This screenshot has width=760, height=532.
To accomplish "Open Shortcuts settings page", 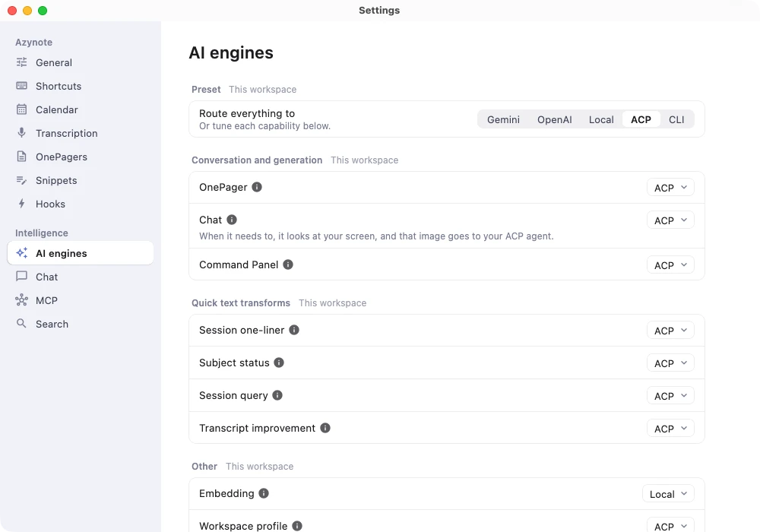I will coord(81,86).
